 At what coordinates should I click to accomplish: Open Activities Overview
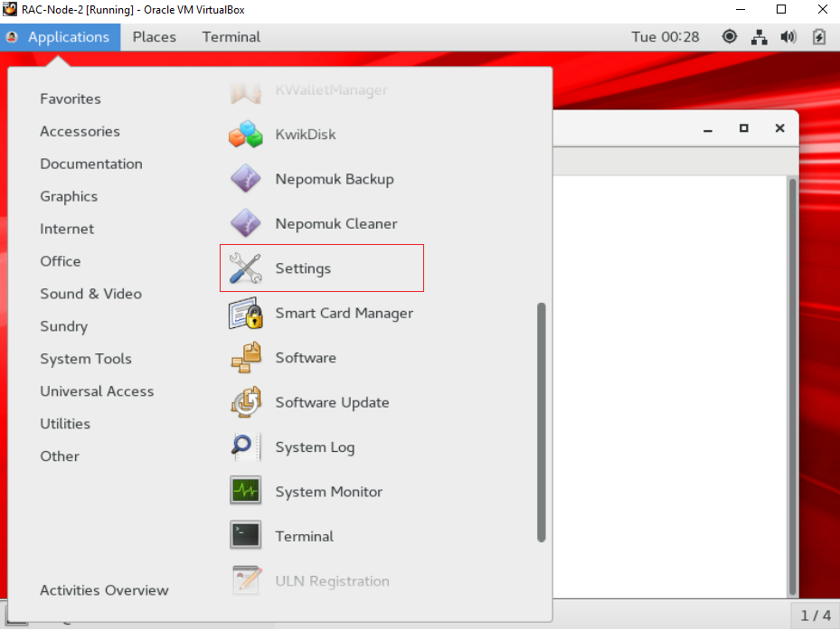[104, 590]
